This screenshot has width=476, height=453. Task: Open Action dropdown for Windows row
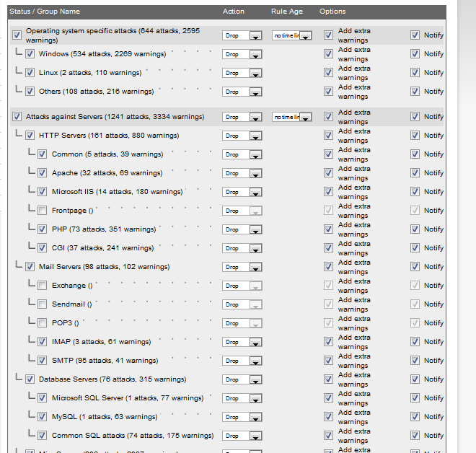(242, 54)
